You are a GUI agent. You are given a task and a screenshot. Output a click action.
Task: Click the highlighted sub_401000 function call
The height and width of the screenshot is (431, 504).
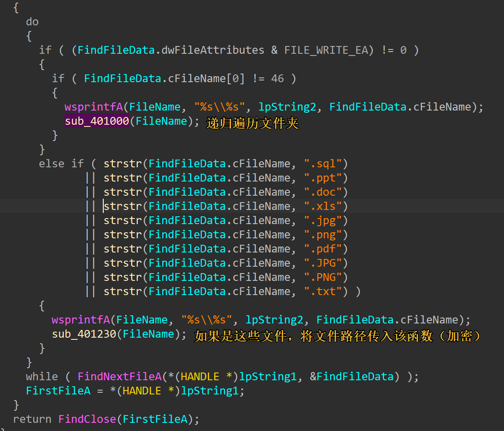[x=97, y=121]
